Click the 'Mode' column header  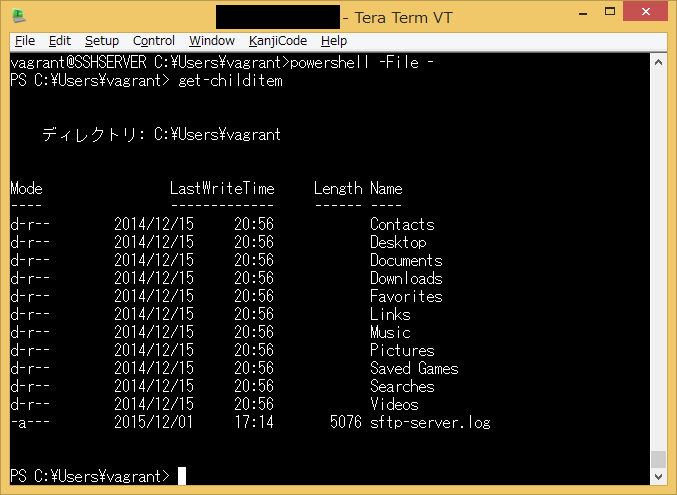click(x=26, y=188)
